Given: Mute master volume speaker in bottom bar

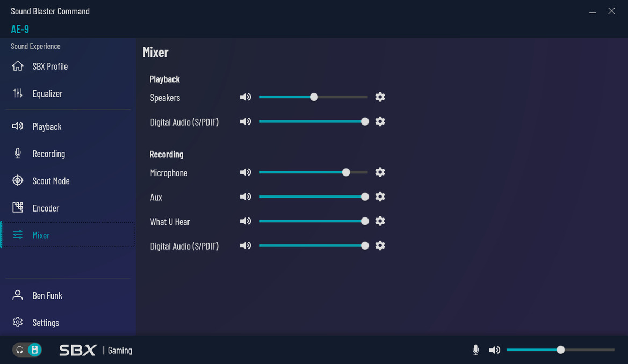Looking at the screenshot, I should click(x=495, y=350).
